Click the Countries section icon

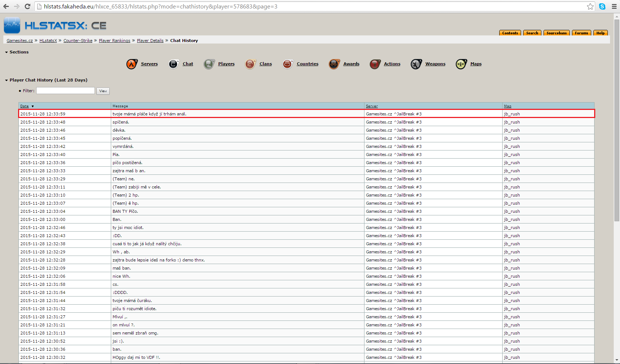pyautogui.click(x=288, y=64)
